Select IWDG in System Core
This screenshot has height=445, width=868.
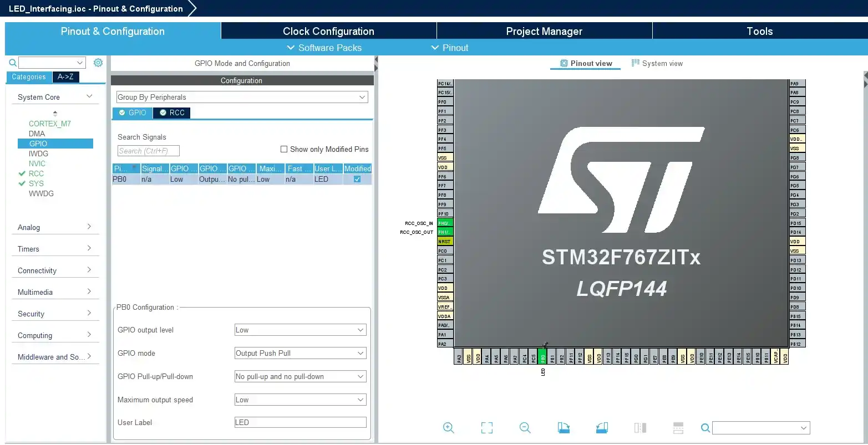pyautogui.click(x=38, y=154)
